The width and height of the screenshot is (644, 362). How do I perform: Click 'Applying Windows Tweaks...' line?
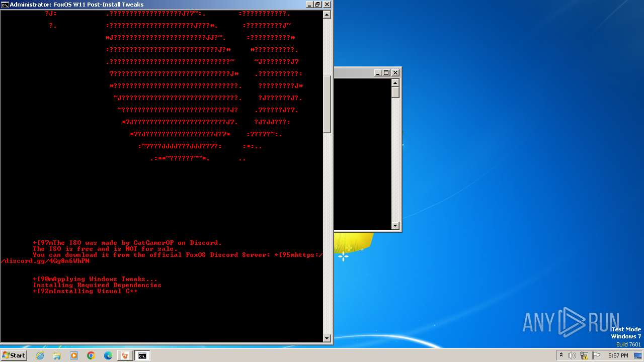point(95,279)
